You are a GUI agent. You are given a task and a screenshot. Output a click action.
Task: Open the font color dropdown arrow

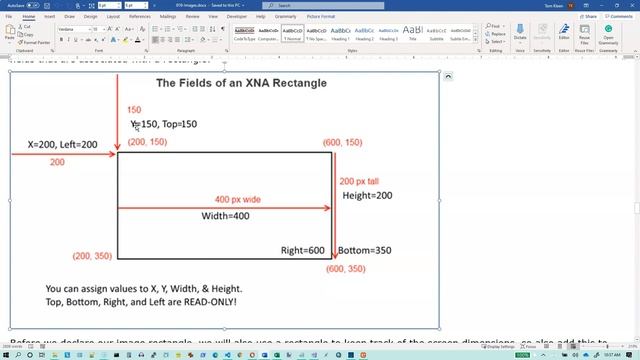pos(143,40)
